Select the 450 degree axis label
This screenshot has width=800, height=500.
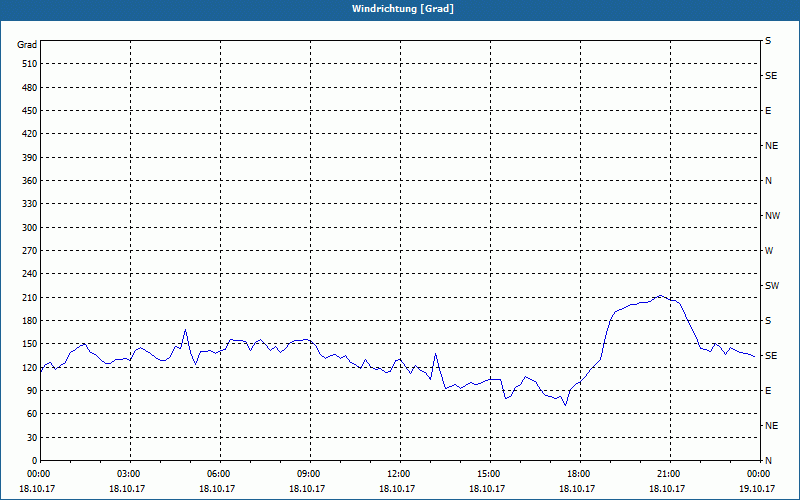[x=29, y=111]
